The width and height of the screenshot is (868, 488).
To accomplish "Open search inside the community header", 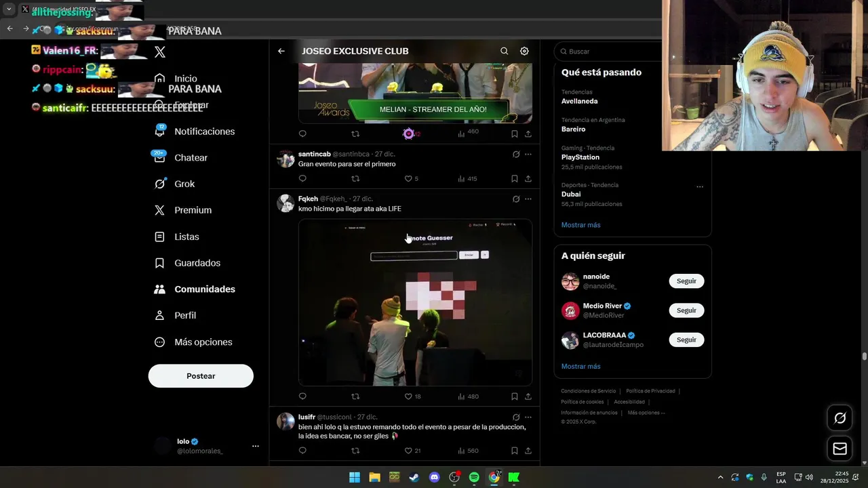I will point(504,51).
